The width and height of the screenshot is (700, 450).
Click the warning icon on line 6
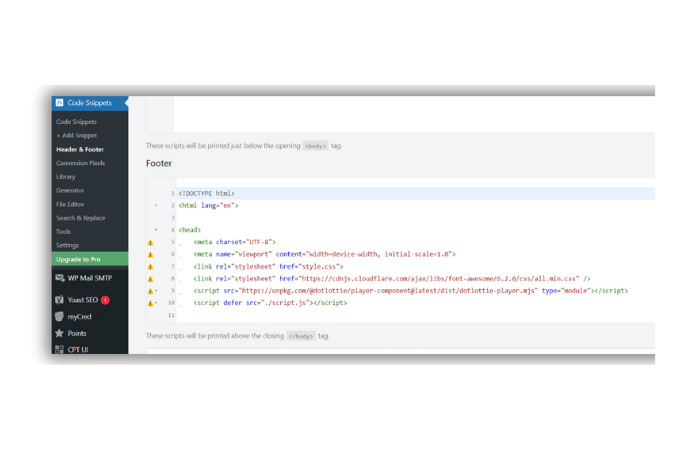[x=150, y=254]
